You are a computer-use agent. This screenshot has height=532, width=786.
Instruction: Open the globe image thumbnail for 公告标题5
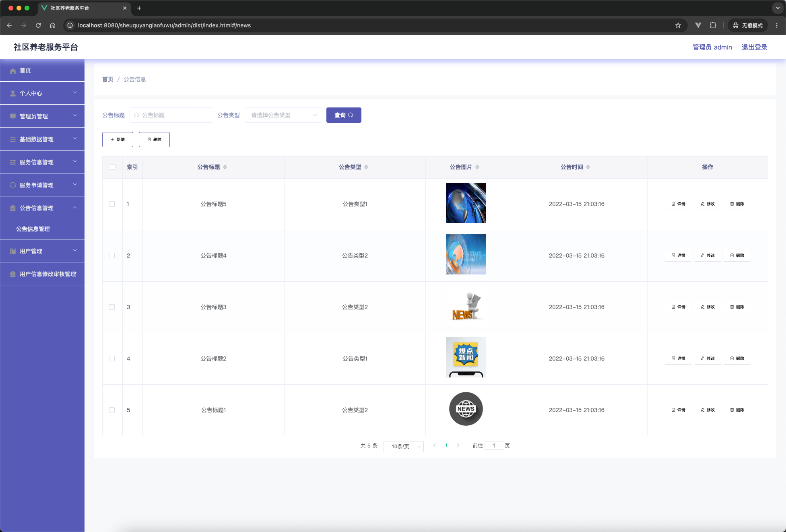466,203
